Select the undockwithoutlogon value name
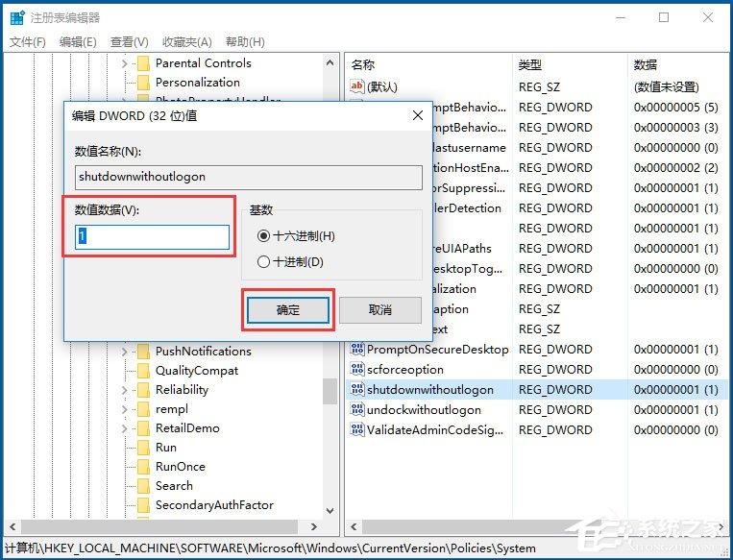Screen dimensions: 733x560 [x=424, y=409]
